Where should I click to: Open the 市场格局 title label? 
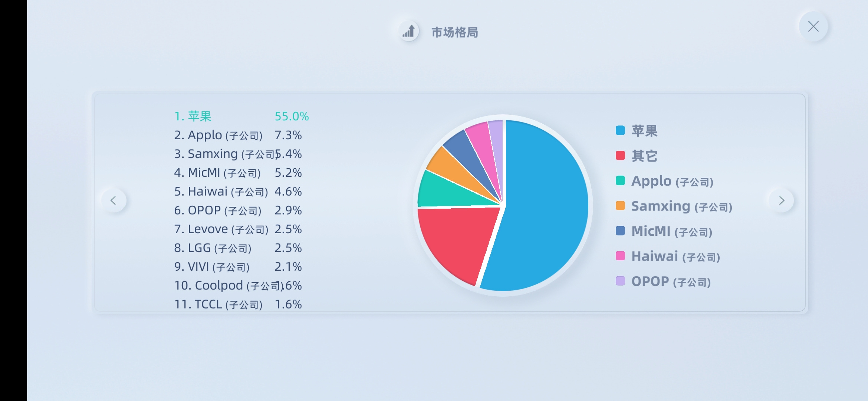tap(455, 32)
